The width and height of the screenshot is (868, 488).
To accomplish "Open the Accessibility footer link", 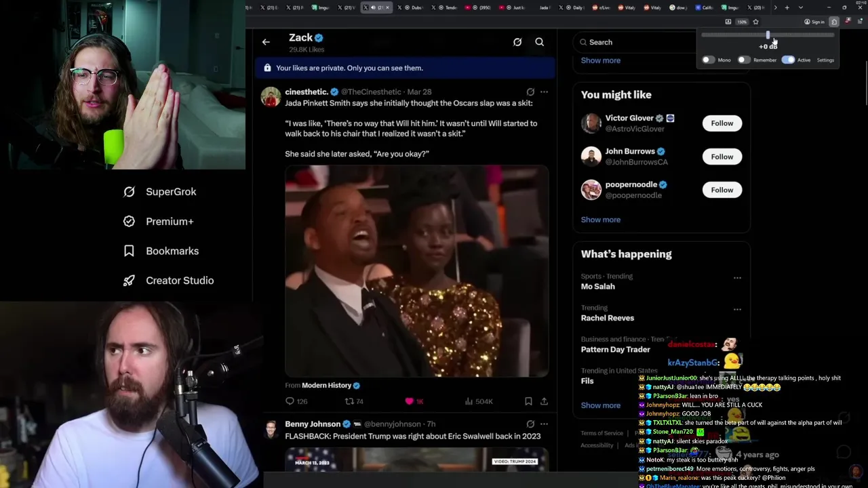I will pyautogui.click(x=597, y=445).
